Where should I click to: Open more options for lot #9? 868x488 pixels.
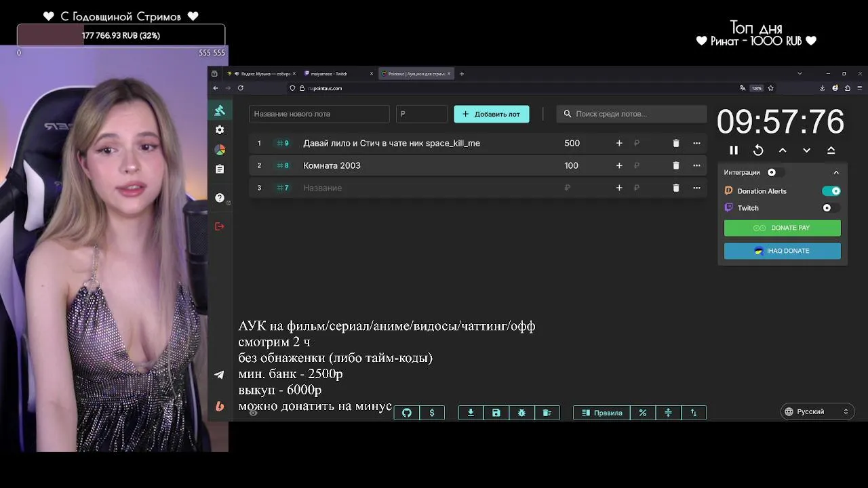pos(696,143)
